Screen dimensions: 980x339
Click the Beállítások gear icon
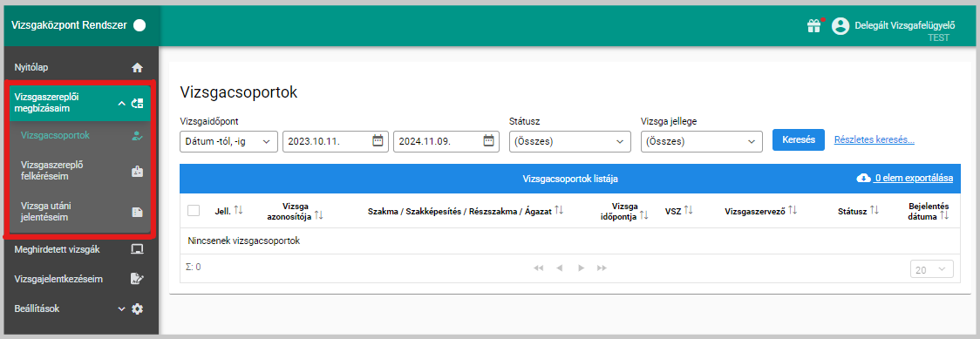(138, 308)
